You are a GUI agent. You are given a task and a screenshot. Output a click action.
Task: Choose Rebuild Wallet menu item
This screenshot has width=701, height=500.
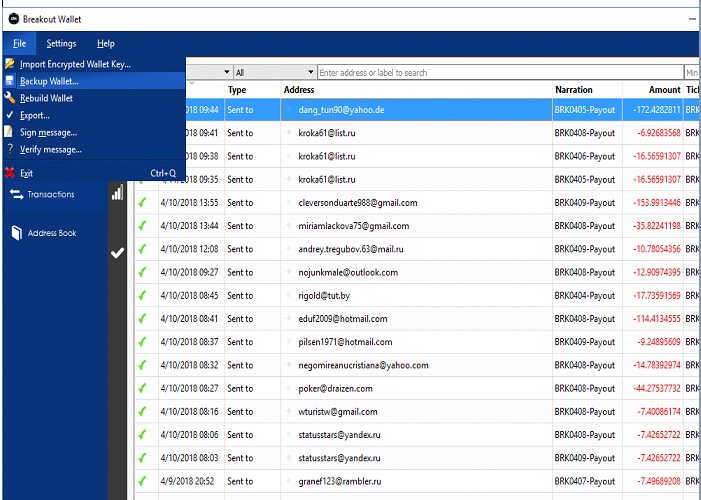tap(94, 98)
